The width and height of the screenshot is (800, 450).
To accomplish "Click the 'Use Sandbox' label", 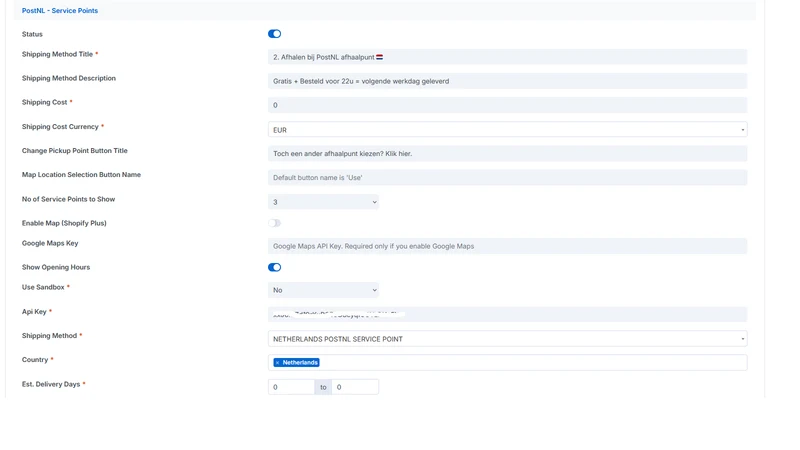I will 43,287.
